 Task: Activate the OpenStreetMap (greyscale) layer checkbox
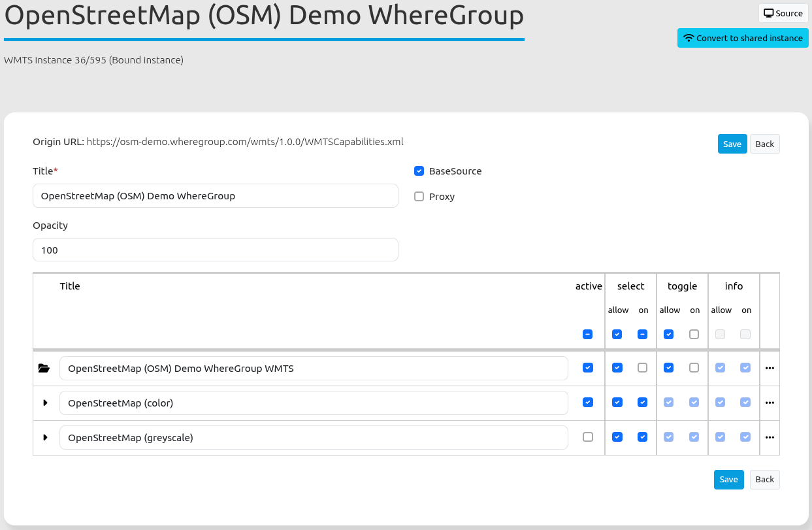588,437
